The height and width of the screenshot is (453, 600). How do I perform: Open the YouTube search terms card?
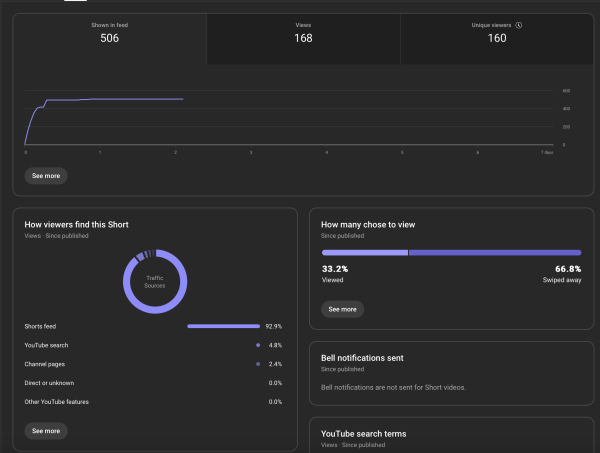point(452,435)
